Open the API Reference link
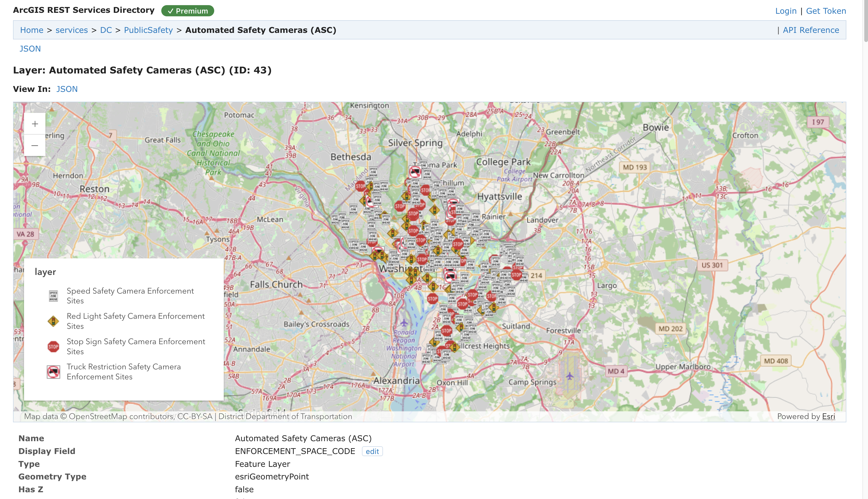Image resolution: width=868 pixels, height=499 pixels. coord(811,30)
